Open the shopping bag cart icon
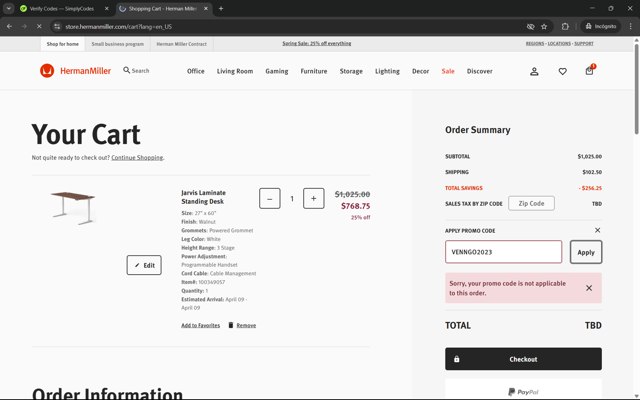Image resolution: width=640 pixels, height=400 pixels. click(589, 71)
